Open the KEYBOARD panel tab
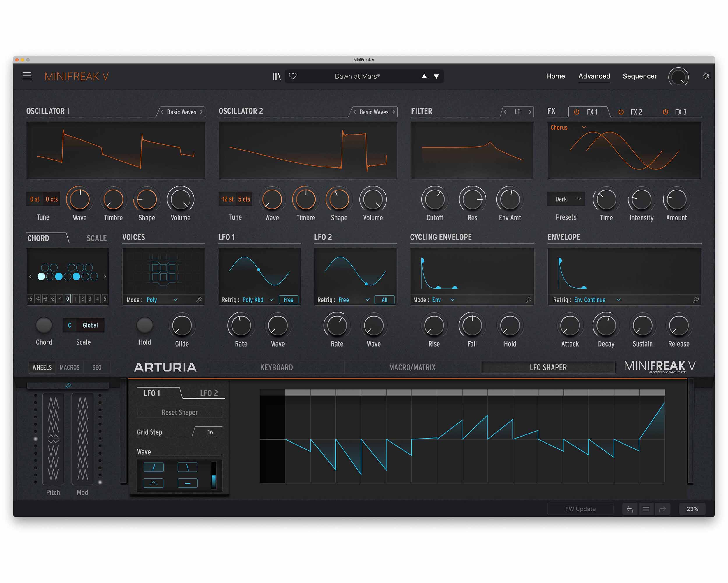 pyautogui.click(x=277, y=367)
